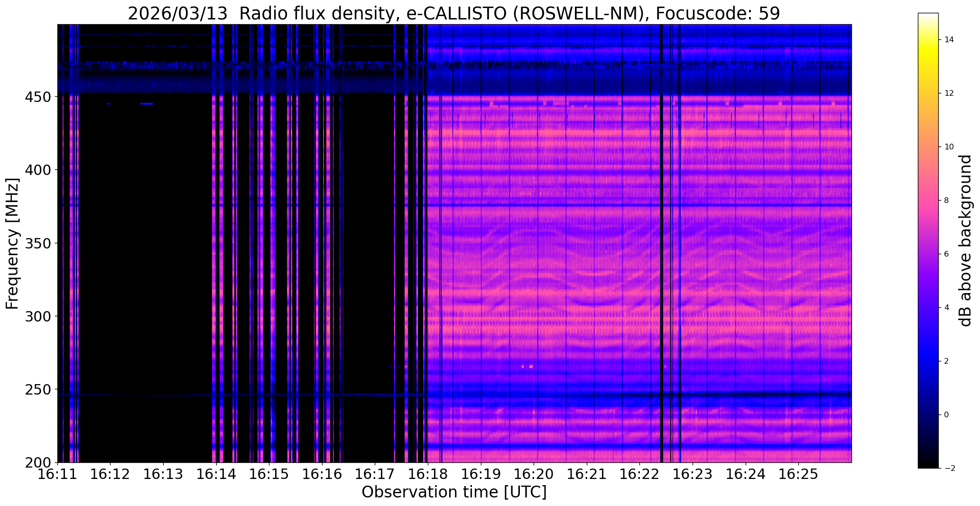Image resolution: width=980 pixels, height=506 pixels.
Task: Click the plot title with Focuscode 59
Action: 454,13
